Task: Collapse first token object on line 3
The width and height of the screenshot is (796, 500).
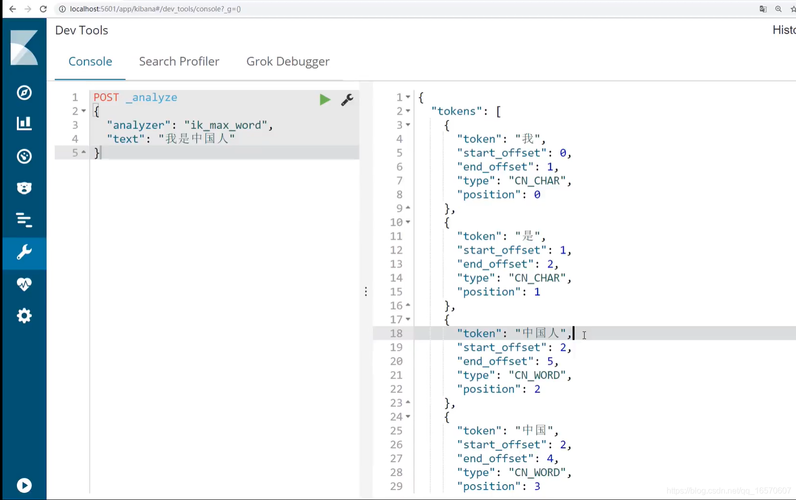Action: coord(408,125)
